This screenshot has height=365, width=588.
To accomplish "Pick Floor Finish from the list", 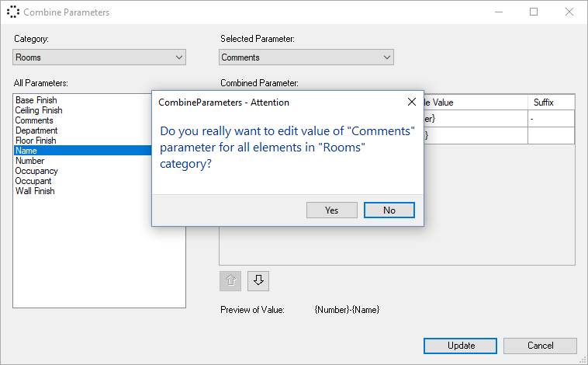I will coord(36,141).
